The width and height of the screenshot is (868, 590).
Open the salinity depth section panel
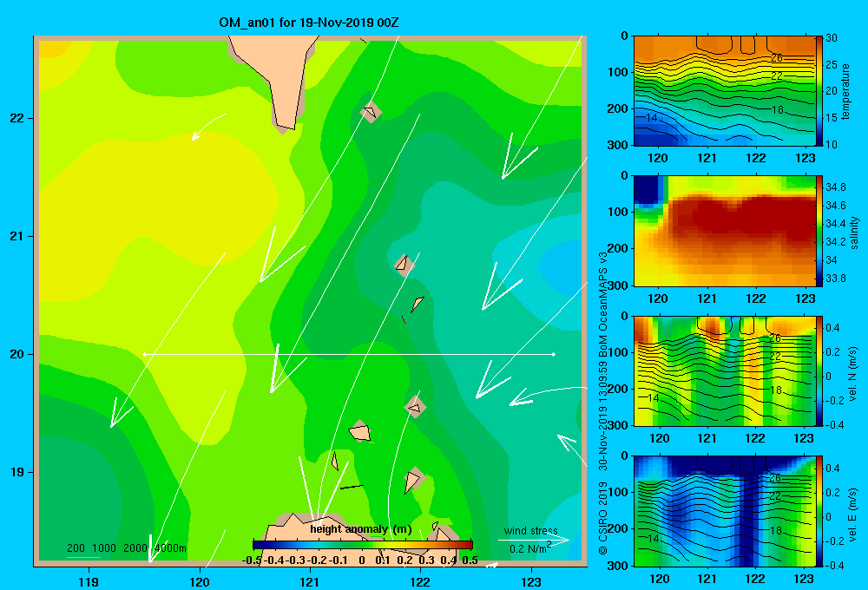(x=724, y=232)
